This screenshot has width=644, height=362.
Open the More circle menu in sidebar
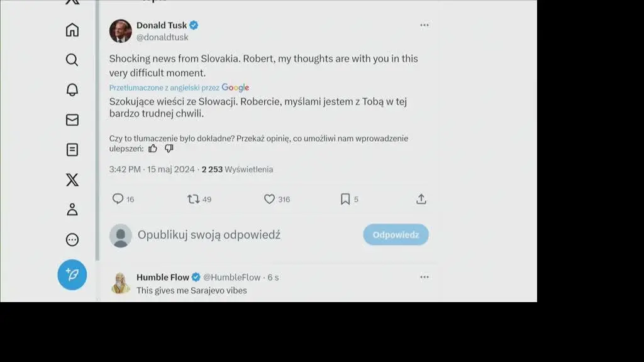pos(72,240)
